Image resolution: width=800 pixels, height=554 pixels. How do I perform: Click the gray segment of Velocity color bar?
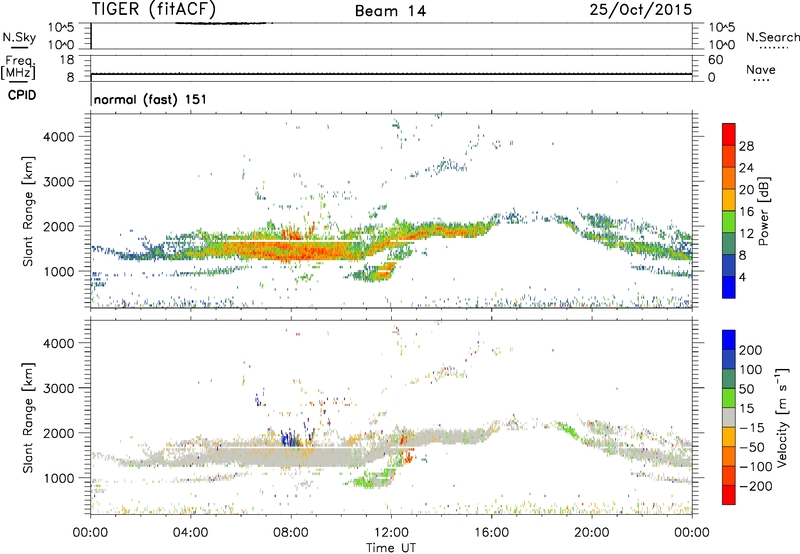coord(729,418)
